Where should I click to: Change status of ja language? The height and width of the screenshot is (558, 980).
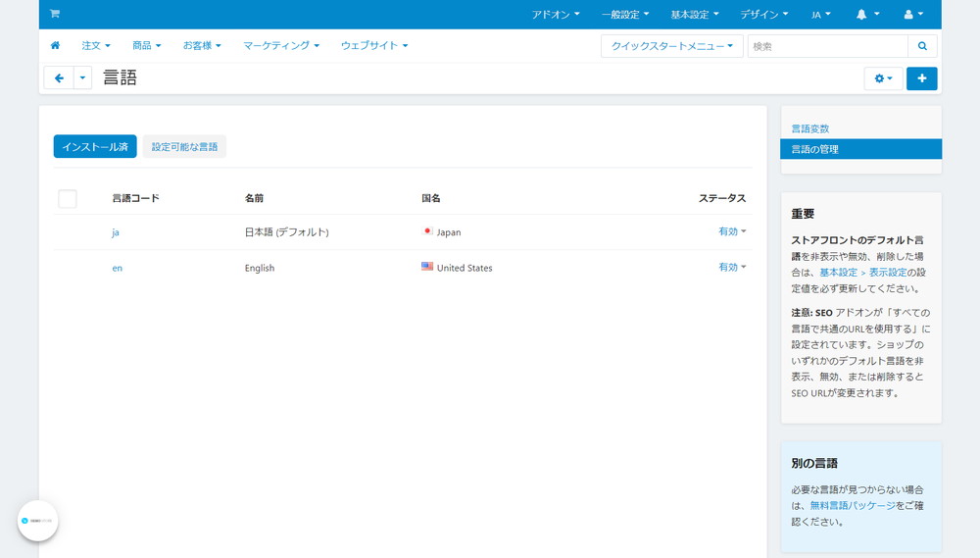(732, 231)
